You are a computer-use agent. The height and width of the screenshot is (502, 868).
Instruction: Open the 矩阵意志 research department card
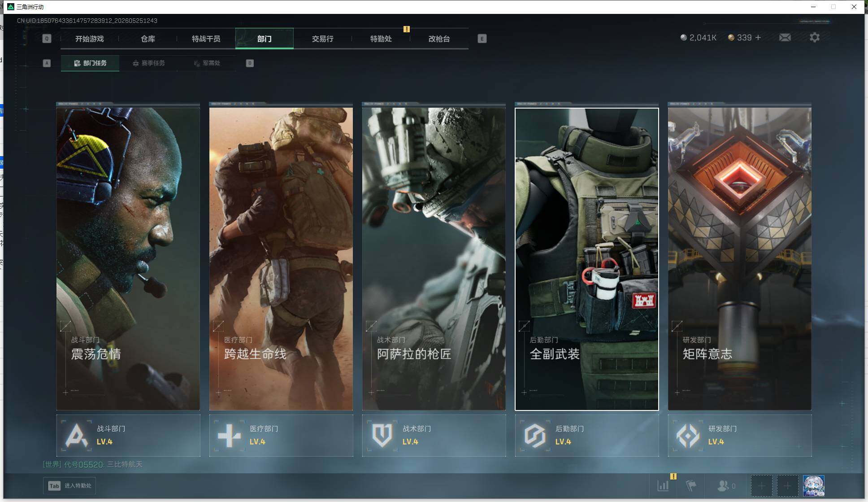pyautogui.click(x=740, y=259)
